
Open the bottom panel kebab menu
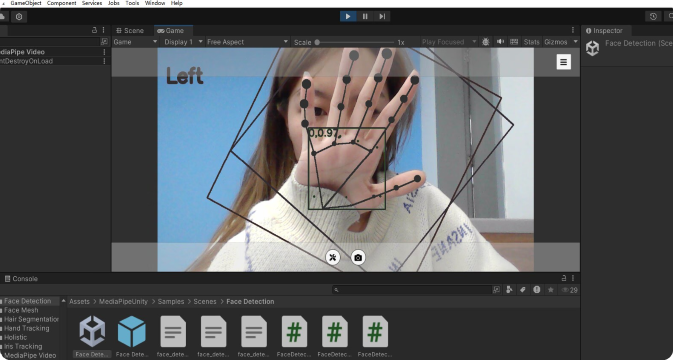[x=573, y=278]
